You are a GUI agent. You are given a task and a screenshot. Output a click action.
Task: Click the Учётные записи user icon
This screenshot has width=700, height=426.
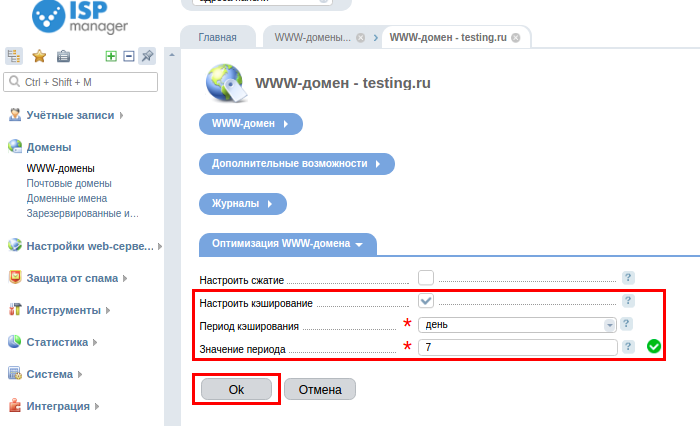click(15, 115)
